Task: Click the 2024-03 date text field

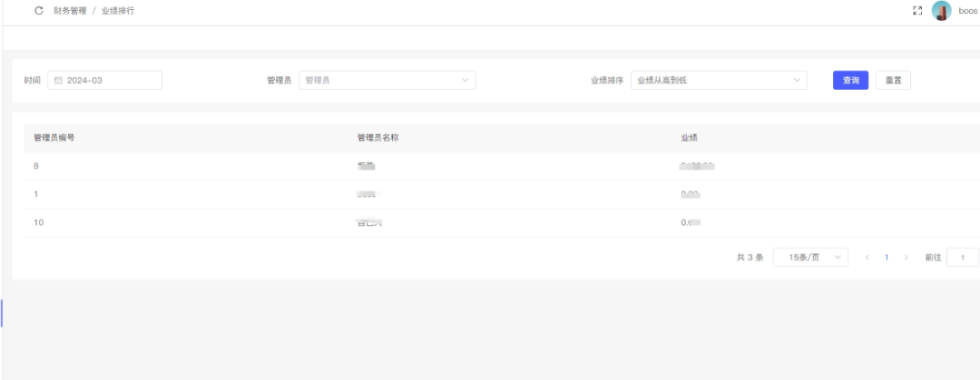Action: (x=111, y=81)
